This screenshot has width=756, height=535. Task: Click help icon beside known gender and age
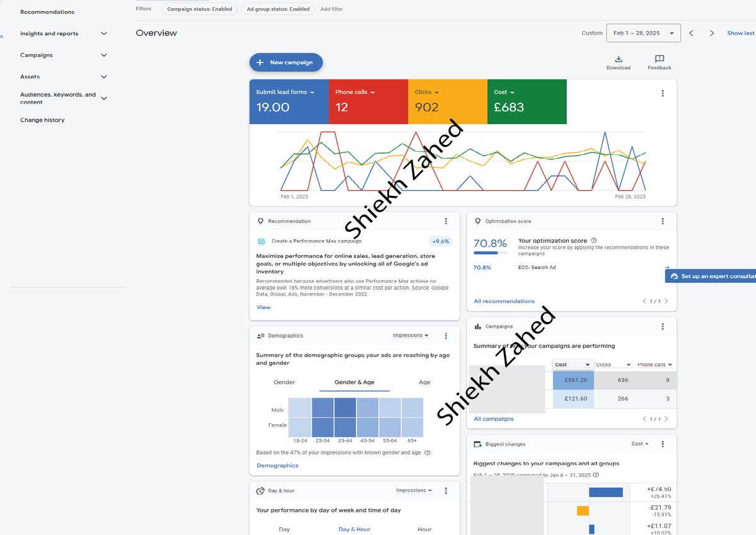tap(428, 452)
